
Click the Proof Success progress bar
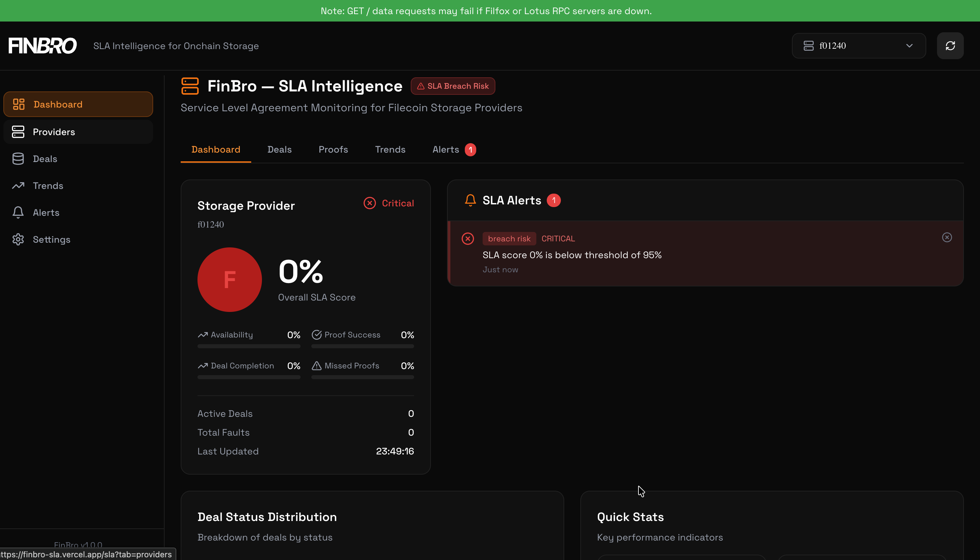tap(362, 347)
